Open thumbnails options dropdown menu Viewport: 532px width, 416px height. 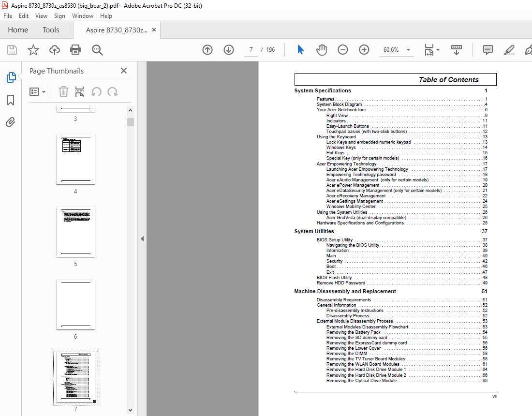pos(37,91)
